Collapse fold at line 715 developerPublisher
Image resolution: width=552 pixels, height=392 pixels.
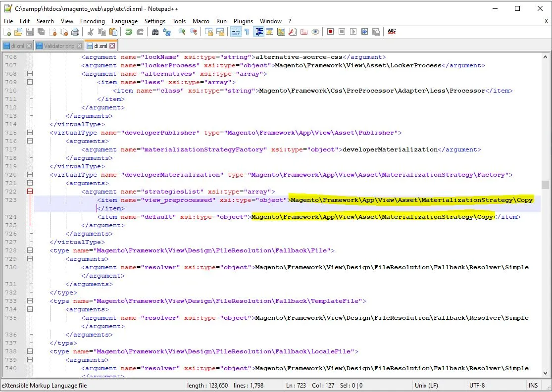[30, 133]
